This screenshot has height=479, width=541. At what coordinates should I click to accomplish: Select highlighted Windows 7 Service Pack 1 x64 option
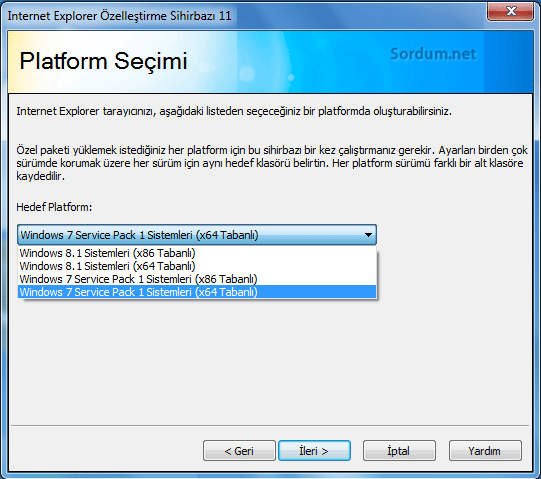click(197, 292)
